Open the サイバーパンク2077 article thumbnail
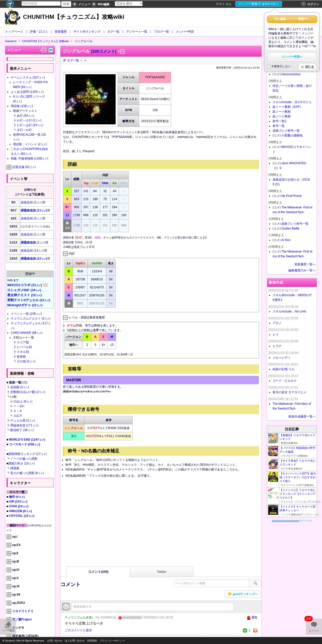The image size is (322, 644). (x=273, y=477)
